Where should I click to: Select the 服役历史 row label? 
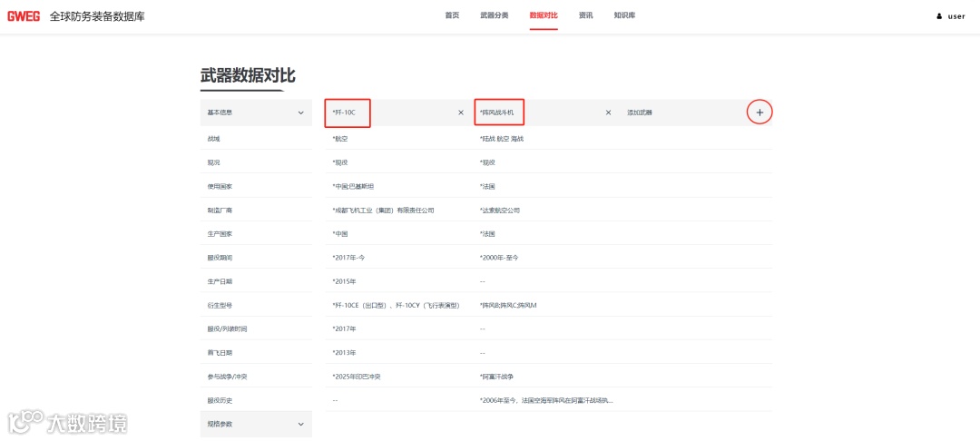(220, 400)
